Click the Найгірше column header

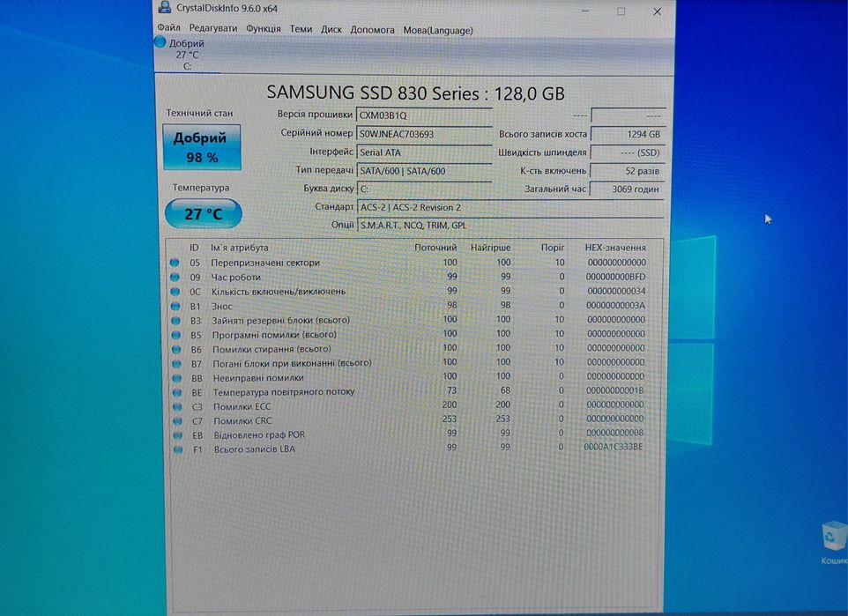click(x=490, y=248)
